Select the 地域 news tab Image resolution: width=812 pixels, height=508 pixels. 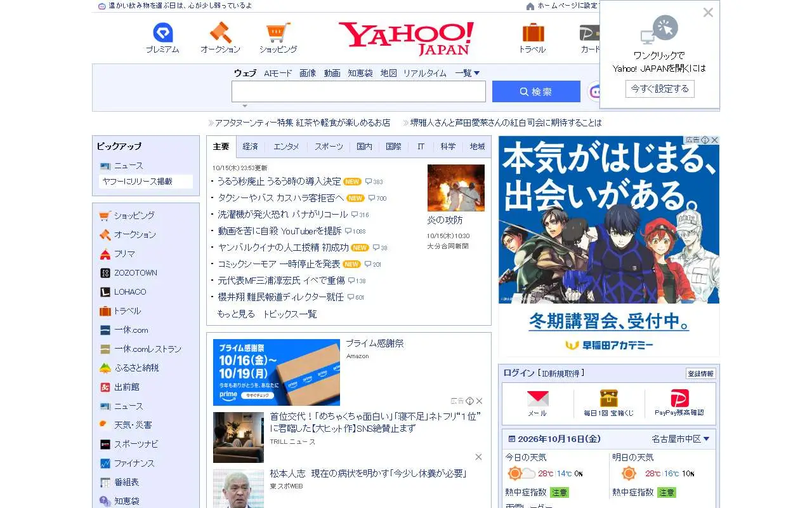tap(477, 147)
